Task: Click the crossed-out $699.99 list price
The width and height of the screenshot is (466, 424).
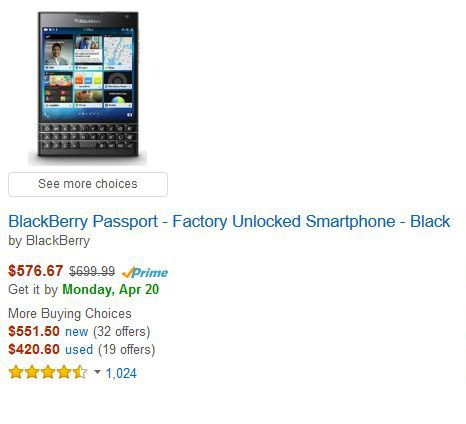Action: click(92, 271)
